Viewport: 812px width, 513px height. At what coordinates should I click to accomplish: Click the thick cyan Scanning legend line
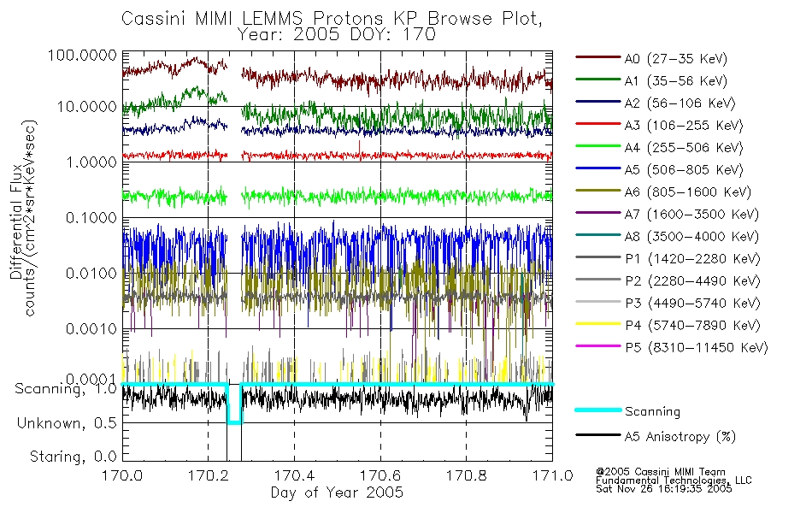(598, 410)
